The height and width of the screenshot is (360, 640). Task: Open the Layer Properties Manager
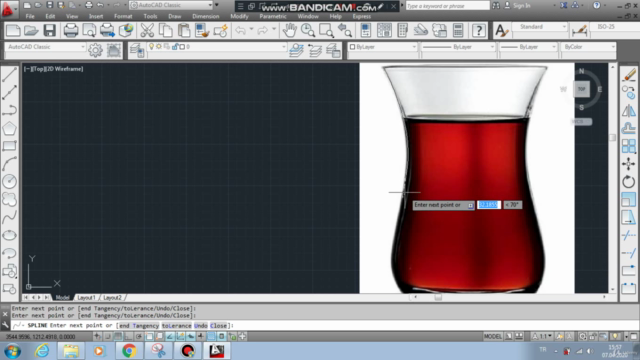(x=137, y=50)
